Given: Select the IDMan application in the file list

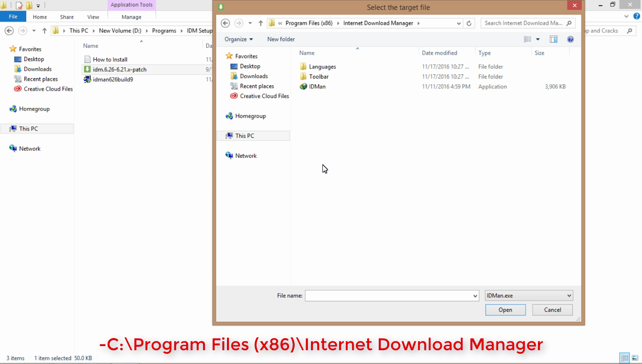Looking at the screenshot, I should point(318,86).
